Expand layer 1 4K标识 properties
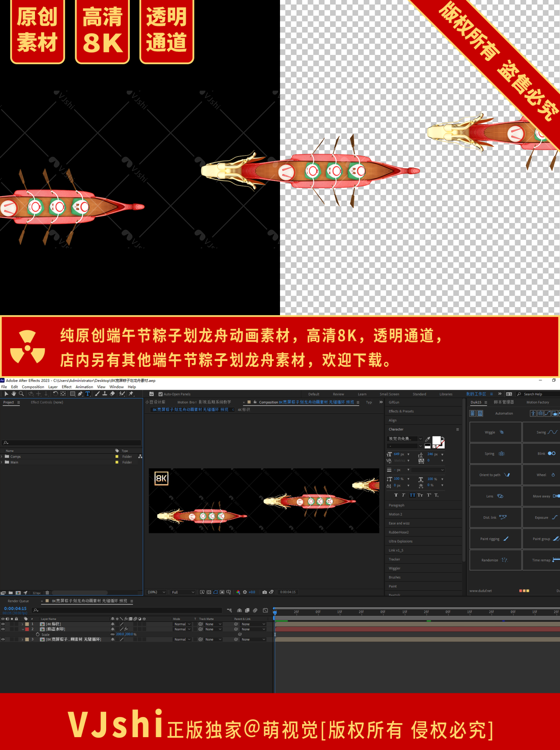 23,624
